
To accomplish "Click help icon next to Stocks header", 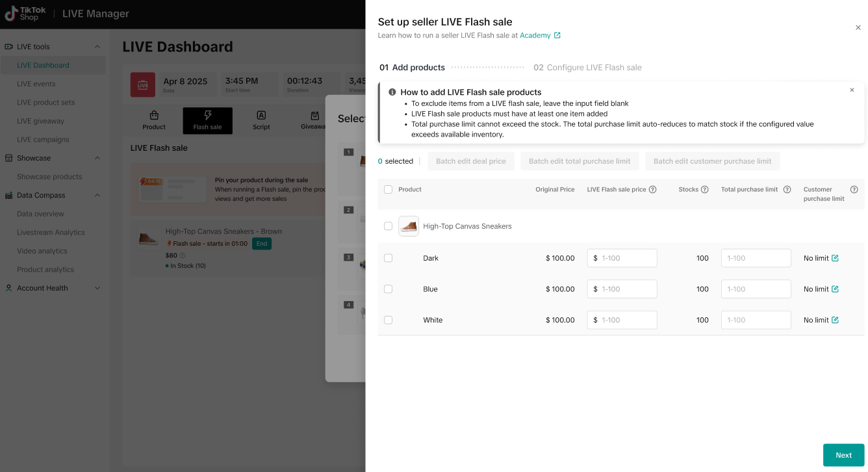I will click(704, 190).
